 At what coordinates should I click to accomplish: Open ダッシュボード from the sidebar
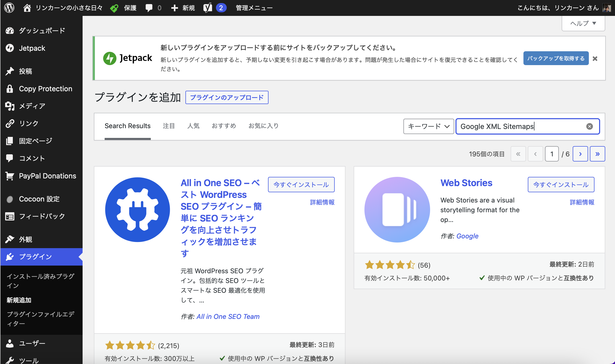pyautogui.click(x=42, y=31)
